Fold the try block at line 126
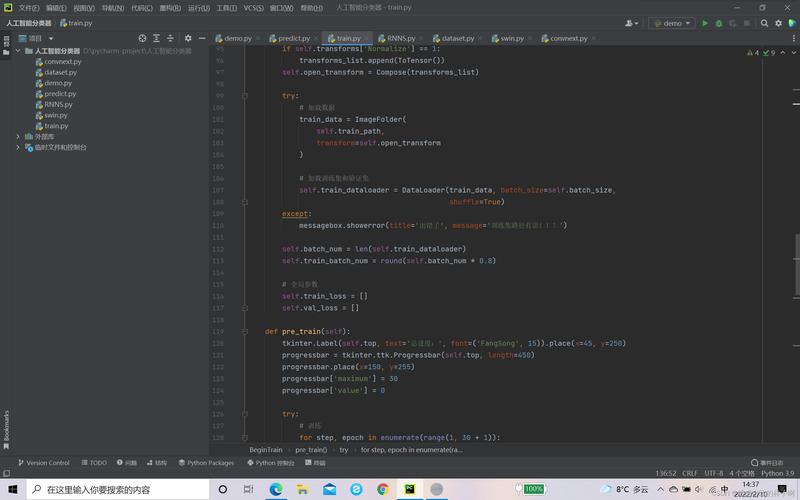The image size is (800, 500). [x=245, y=414]
